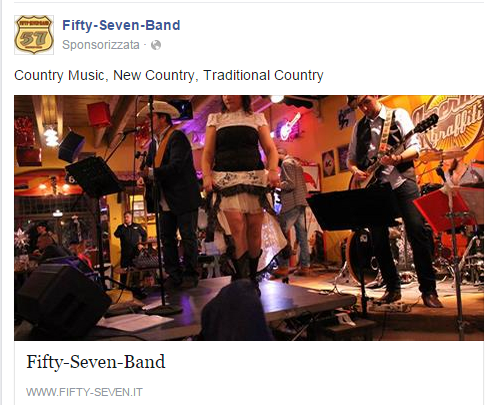Open the band's live stage ad photo
Image resolution: width=489 pixels, height=405 pixels.
pos(249,218)
